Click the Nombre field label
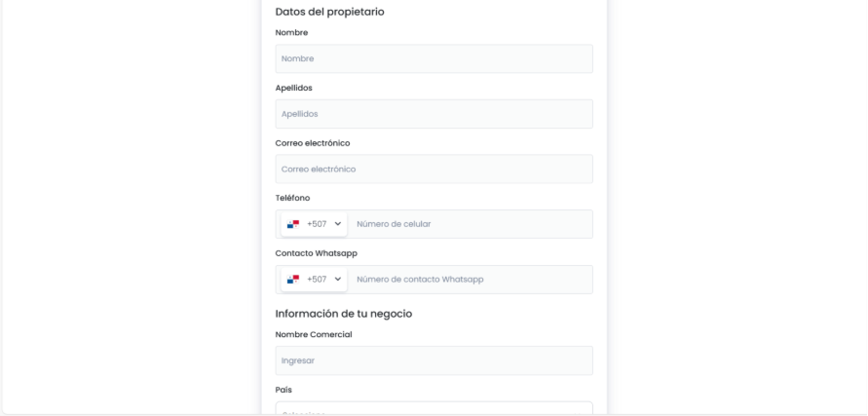 pyautogui.click(x=292, y=32)
